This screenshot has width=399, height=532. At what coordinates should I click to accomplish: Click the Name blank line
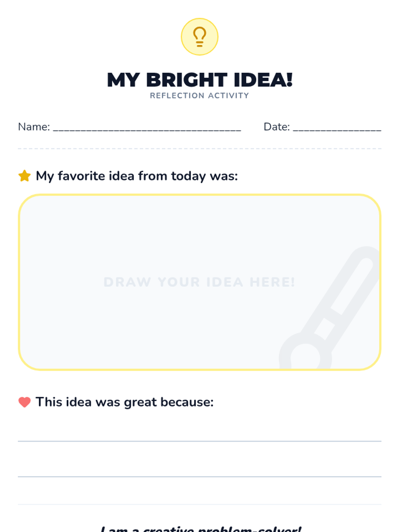coord(147,130)
